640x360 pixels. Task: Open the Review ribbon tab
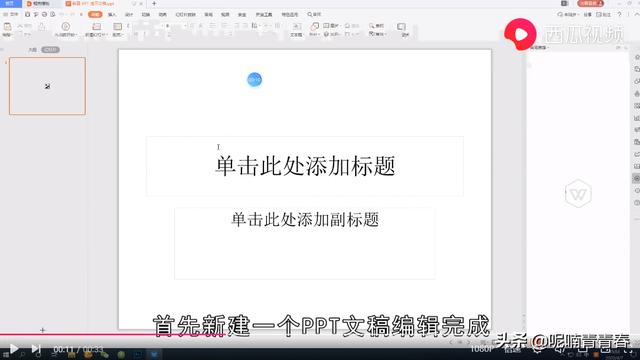[x=208, y=14]
